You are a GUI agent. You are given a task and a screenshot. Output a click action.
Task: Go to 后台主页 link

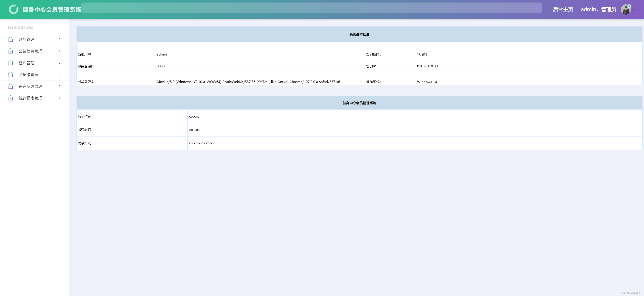tap(563, 10)
